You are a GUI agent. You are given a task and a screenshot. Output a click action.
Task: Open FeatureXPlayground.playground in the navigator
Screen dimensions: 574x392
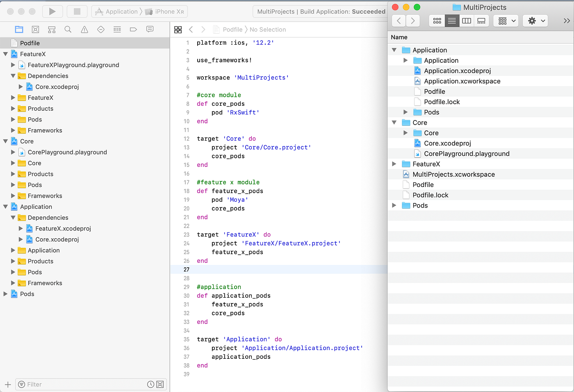click(74, 65)
